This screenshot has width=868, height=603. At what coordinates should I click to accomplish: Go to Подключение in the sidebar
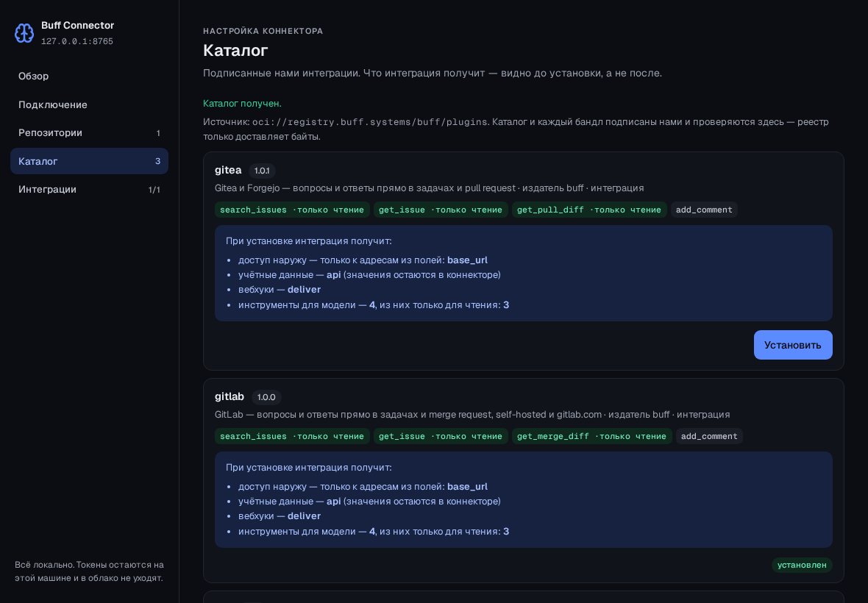pyautogui.click(x=89, y=104)
